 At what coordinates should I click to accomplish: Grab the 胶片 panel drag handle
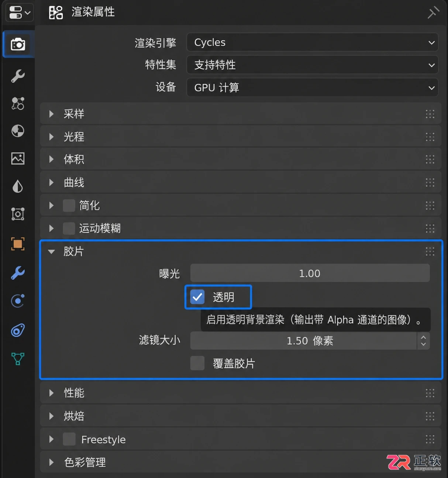click(x=430, y=251)
